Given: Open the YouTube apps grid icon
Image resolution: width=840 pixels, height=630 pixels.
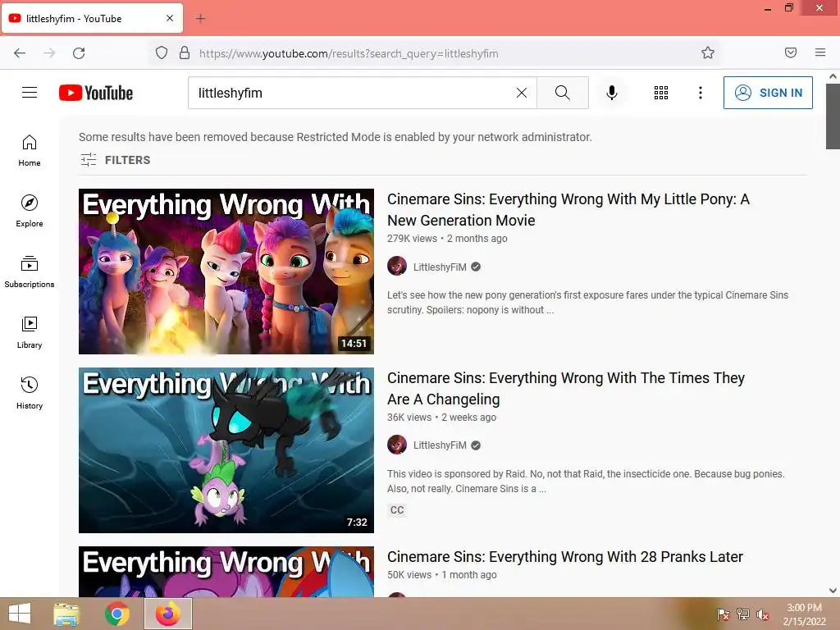Looking at the screenshot, I should click(661, 93).
